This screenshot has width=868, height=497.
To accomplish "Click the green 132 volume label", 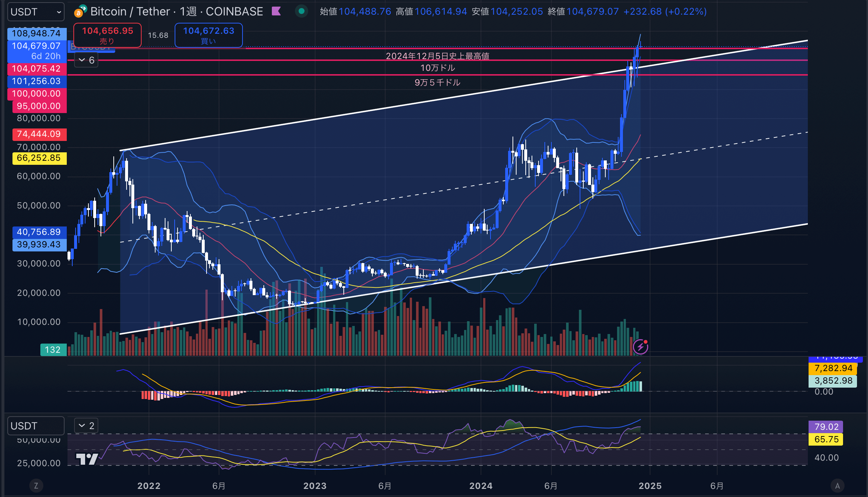I will (x=54, y=350).
